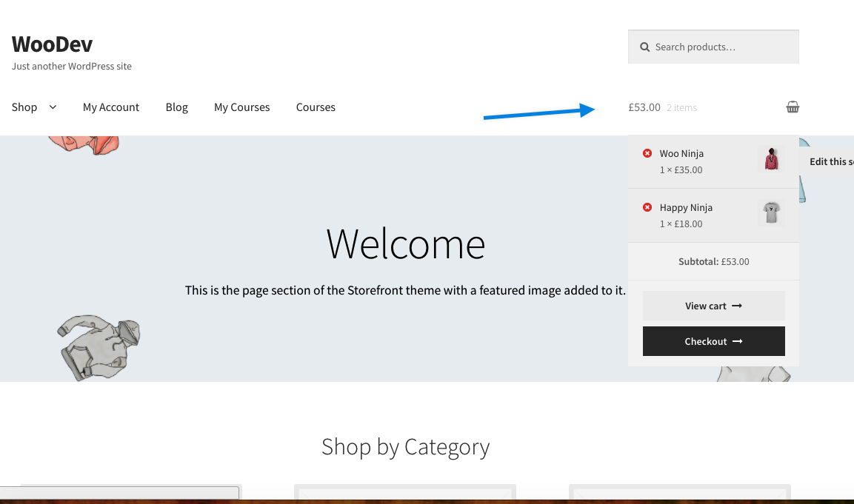Open the shopping basket icon

click(x=793, y=107)
